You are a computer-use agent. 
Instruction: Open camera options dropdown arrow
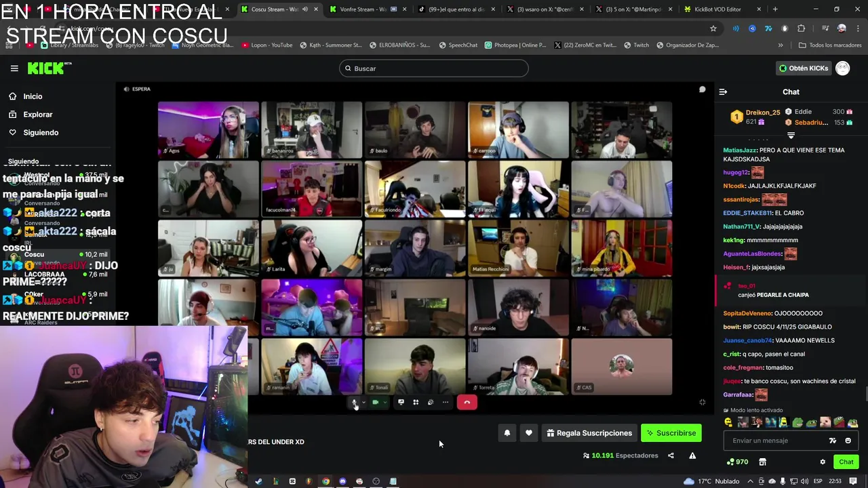(384, 402)
